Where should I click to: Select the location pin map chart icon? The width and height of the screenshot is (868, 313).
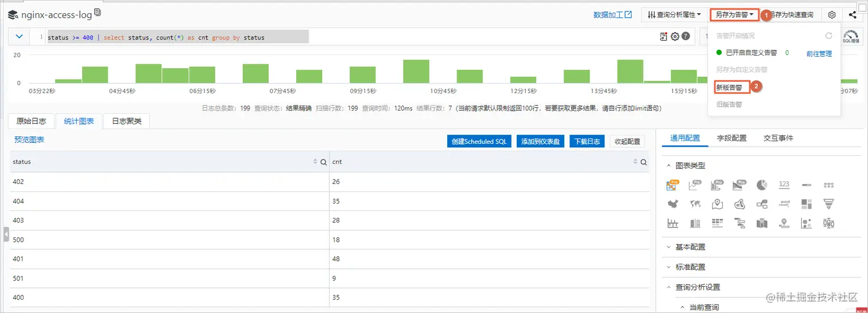717,204
